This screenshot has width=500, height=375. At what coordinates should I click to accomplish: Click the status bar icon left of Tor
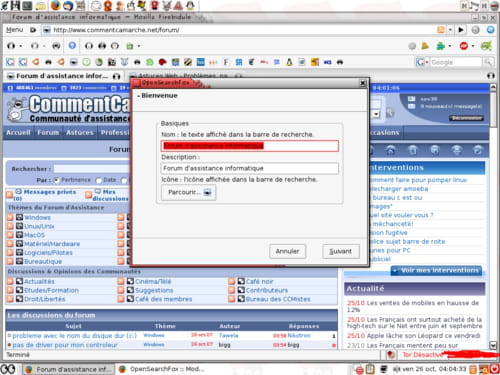391,355
